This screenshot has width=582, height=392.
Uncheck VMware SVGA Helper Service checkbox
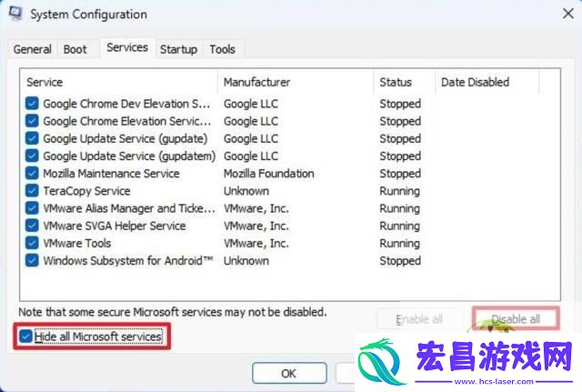[32, 226]
